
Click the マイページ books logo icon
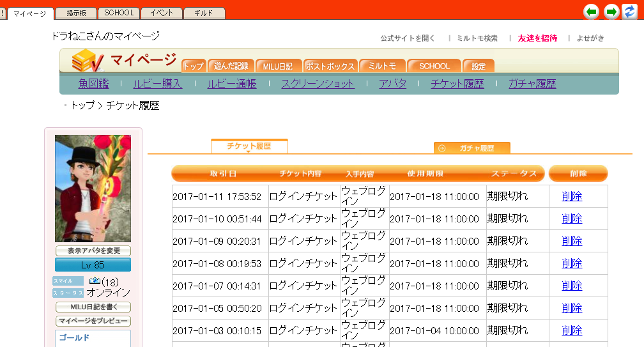click(87, 61)
